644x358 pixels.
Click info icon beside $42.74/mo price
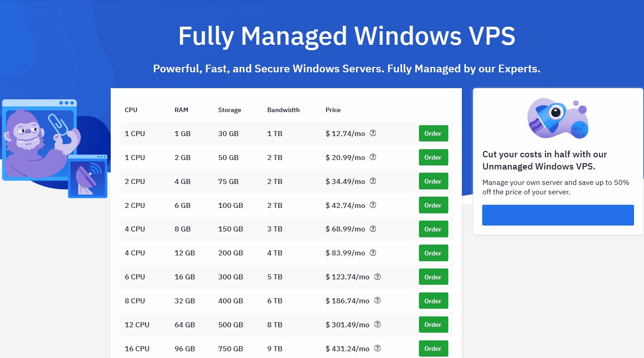[373, 205]
